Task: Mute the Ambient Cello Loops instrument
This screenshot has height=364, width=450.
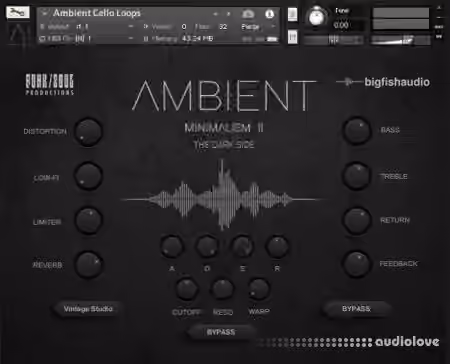Action: (292, 37)
